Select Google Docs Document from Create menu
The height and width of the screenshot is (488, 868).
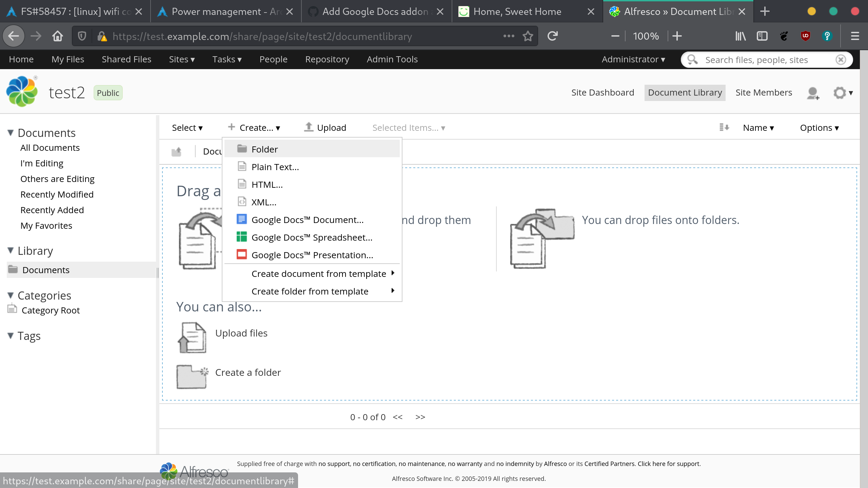(307, 220)
